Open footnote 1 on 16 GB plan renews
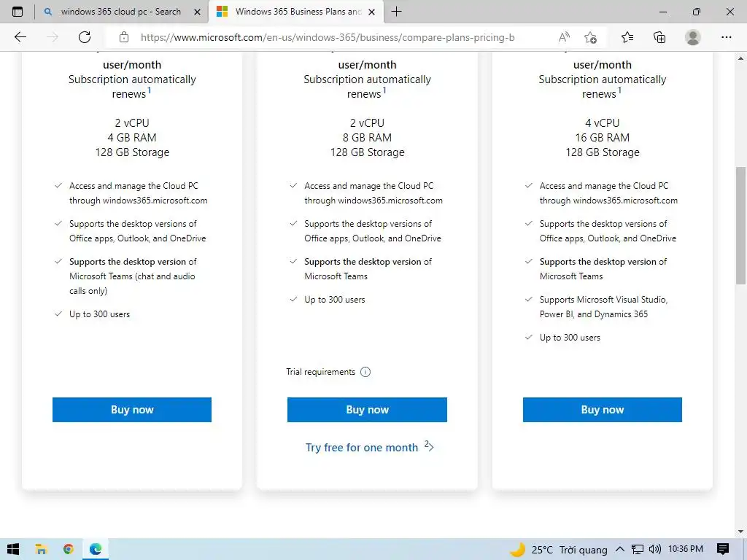747x560 pixels. 619,90
